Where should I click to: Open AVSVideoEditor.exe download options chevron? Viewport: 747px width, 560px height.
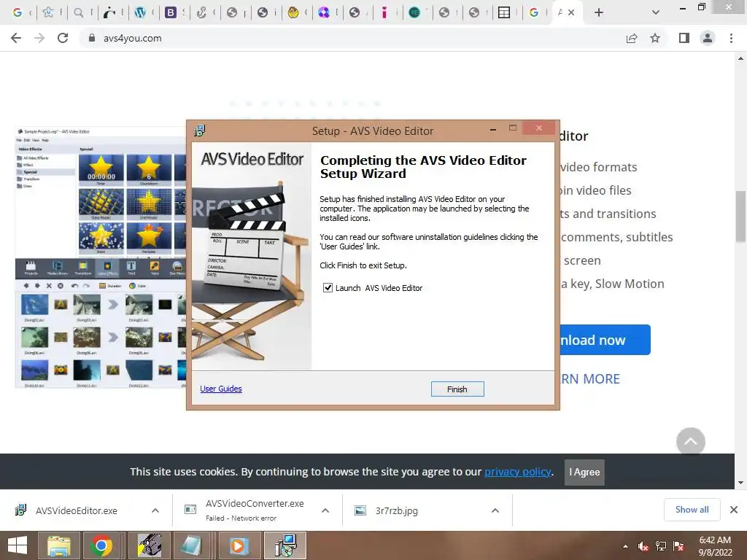point(155,510)
